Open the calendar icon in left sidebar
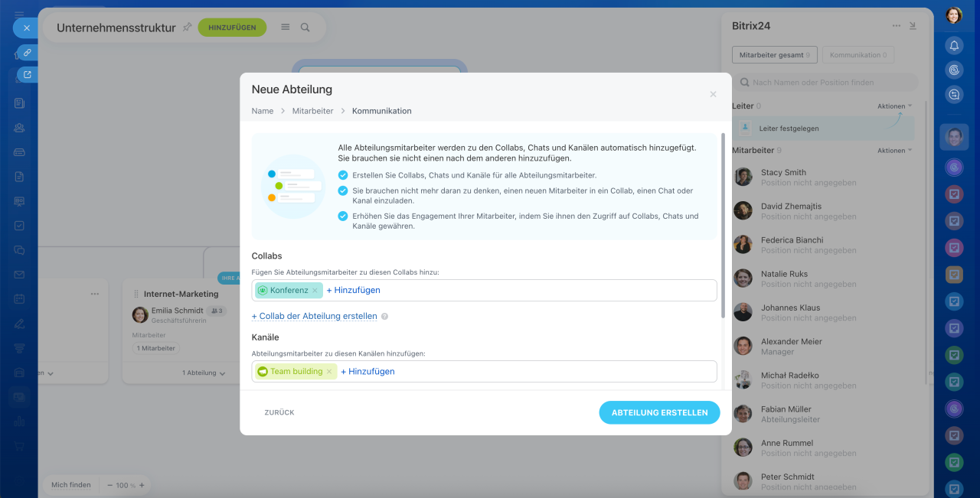The width and height of the screenshot is (980, 498). (19, 299)
